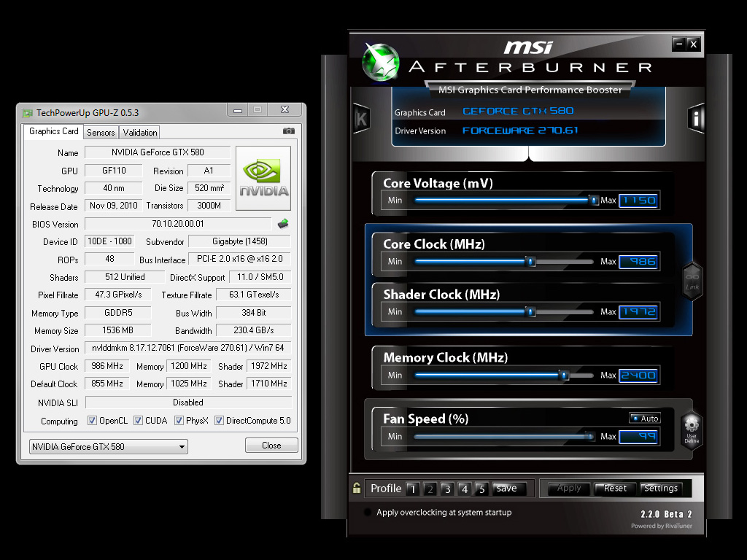Image resolution: width=747 pixels, height=560 pixels.
Task: Toggle the PhysX checkbox
Action: (179, 421)
